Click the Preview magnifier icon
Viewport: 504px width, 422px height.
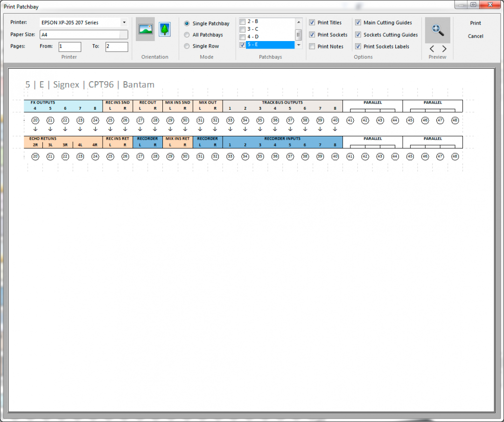pyautogui.click(x=437, y=30)
